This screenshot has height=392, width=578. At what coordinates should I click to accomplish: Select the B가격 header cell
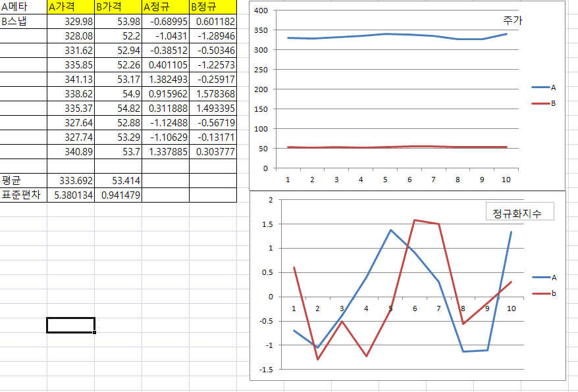(118, 7)
